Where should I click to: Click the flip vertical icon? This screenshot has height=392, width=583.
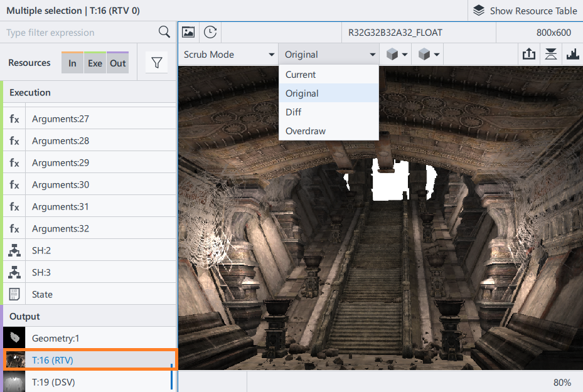550,54
